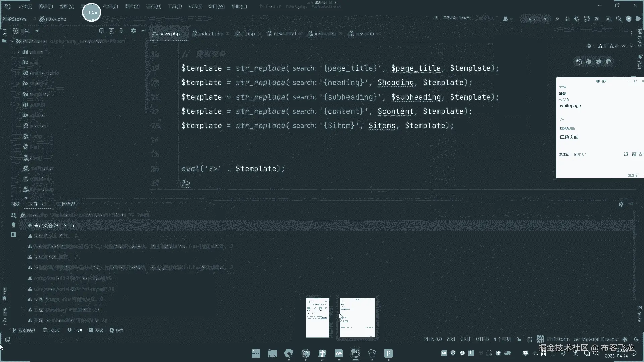644x362 pixels.
Task: Select the undefined variable '$con' problem entry
Action: [x=54, y=225]
